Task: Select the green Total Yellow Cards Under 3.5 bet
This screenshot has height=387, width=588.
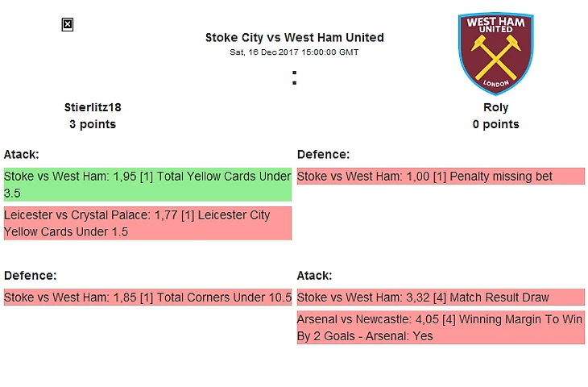Action: [x=147, y=185]
